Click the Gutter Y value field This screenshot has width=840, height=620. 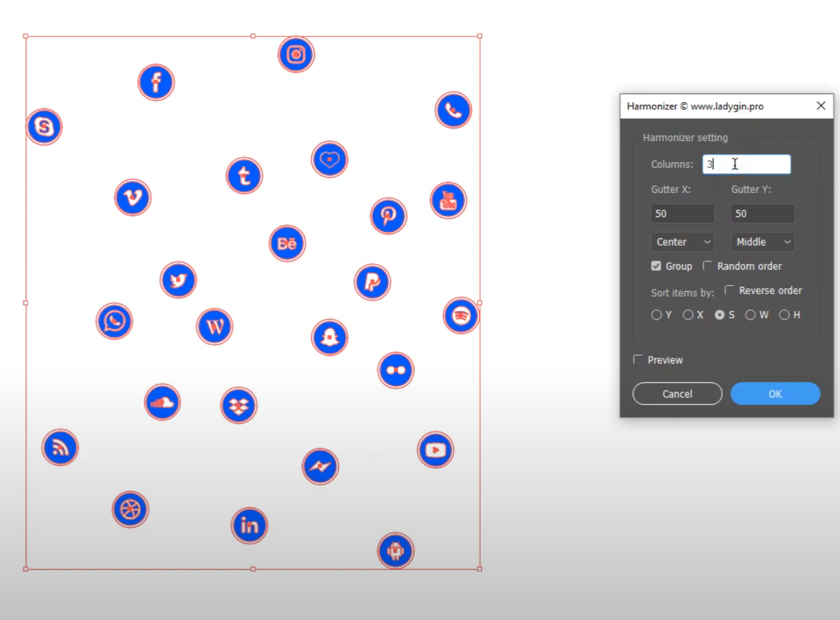point(762,214)
